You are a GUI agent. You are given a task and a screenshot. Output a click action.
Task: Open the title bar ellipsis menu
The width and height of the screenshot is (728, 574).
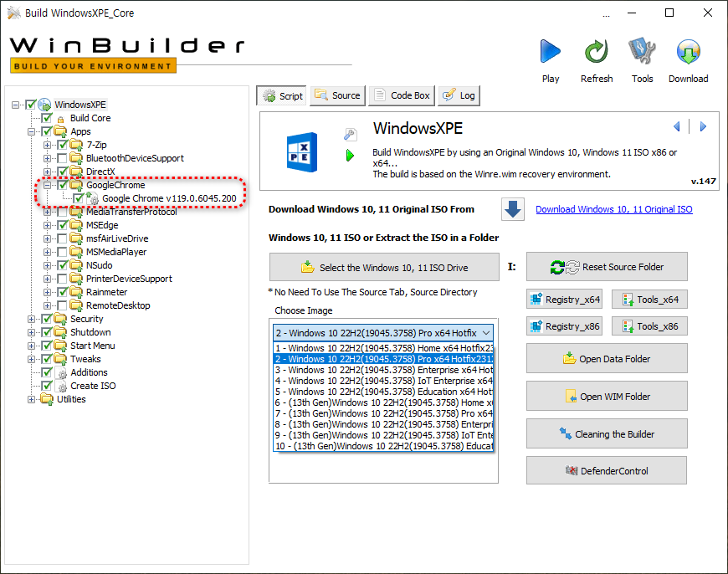tap(606, 15)
